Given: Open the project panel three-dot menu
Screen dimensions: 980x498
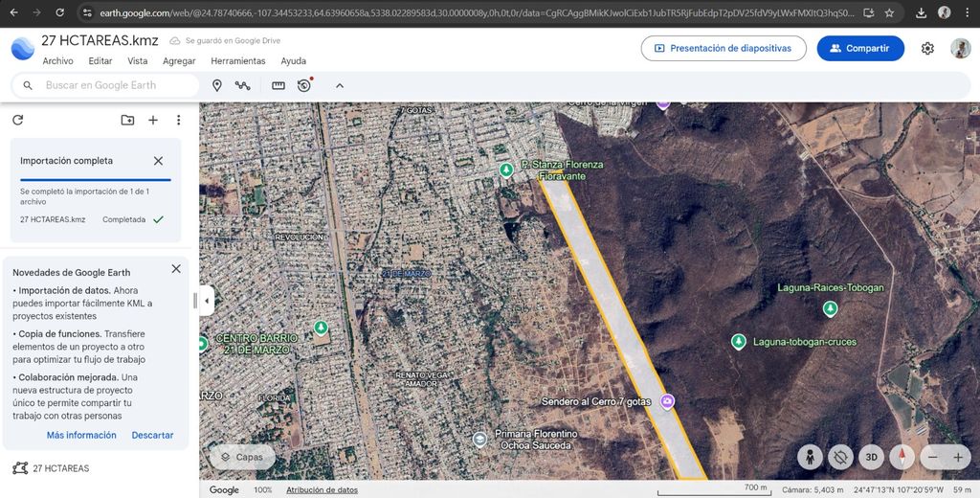Looking at the screenshot, I should [178, 120].
